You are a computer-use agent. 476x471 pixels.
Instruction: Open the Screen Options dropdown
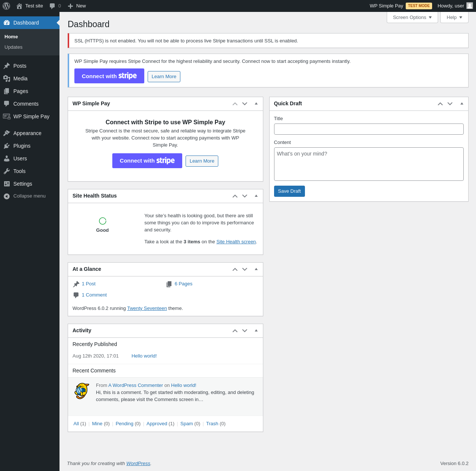(x=412, y=17)
